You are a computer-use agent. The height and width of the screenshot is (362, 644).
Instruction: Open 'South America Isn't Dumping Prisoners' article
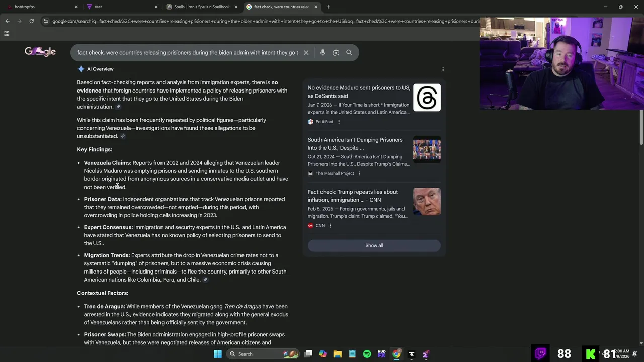point(355,144)
